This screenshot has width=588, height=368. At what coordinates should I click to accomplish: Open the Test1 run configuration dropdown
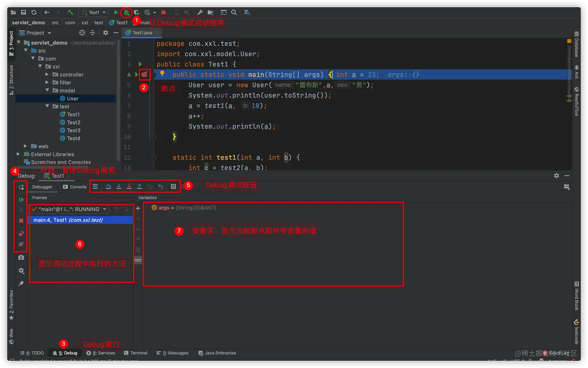coord(94,12)
